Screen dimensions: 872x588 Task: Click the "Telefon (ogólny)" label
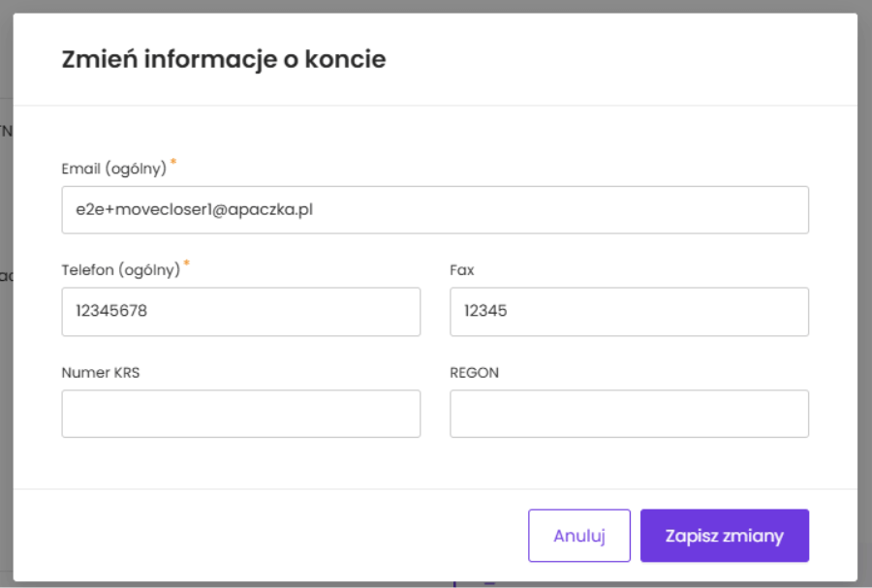coord(120,271)
